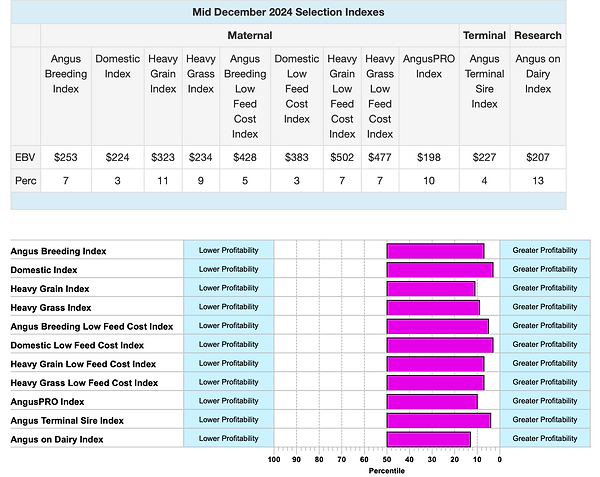Click the Domestic Index chart row label
Screen dimensions: 600x477
[x=44, y=270]
